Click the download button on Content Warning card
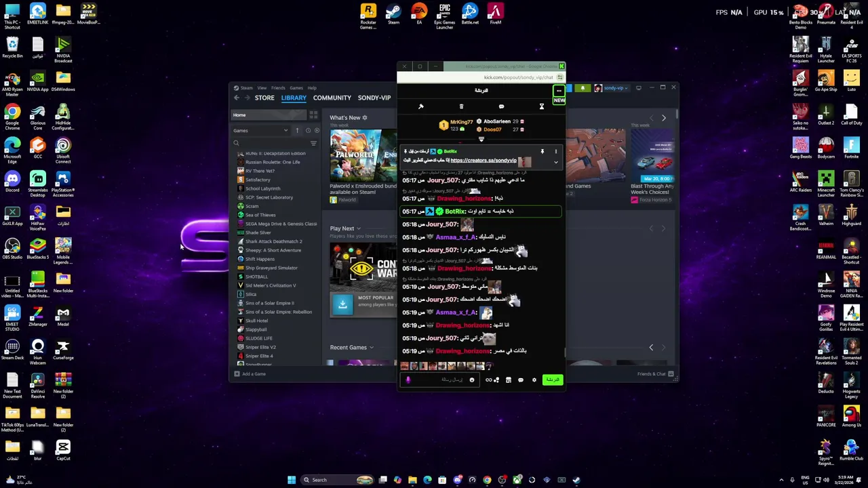868x488 pixels. click(x=342, y=304)
